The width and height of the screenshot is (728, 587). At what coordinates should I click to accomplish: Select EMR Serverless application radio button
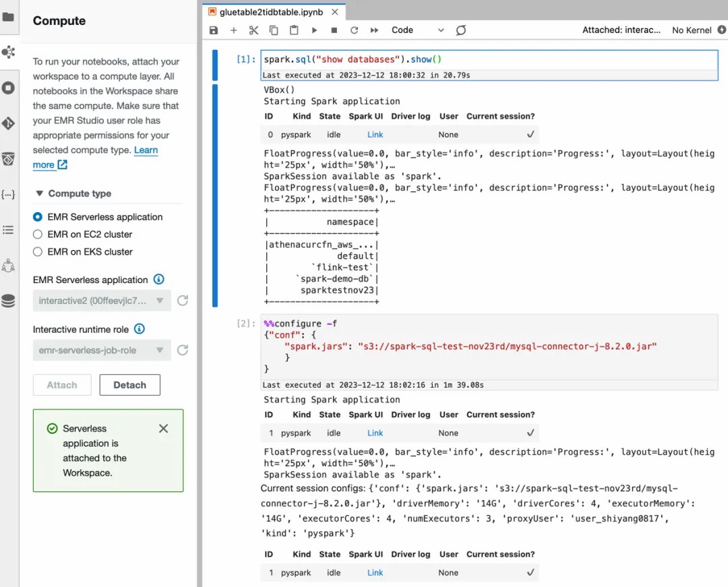coord(38,217)
